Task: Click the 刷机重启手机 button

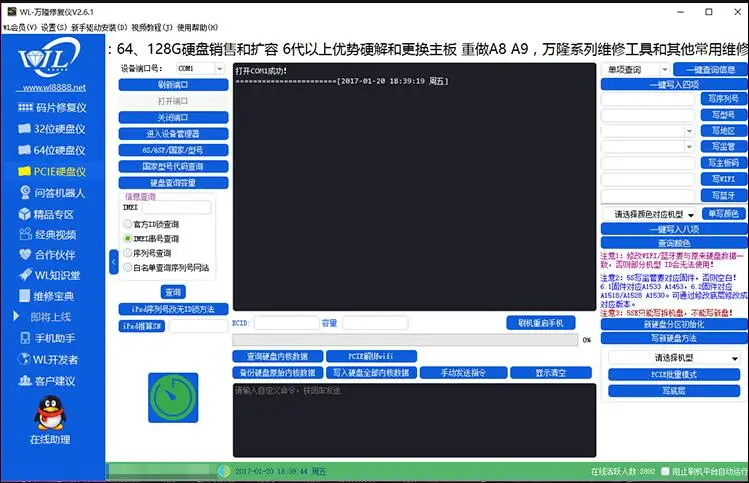Action: tap(541, 323)
